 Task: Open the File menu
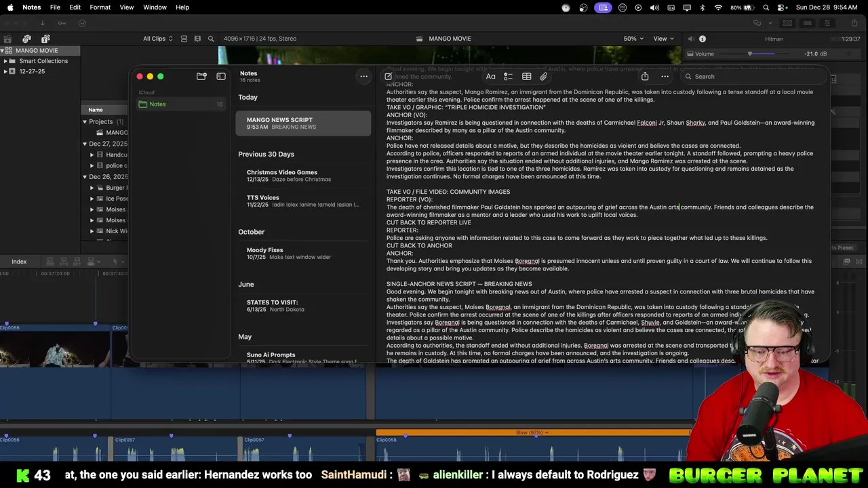(55, 7)
